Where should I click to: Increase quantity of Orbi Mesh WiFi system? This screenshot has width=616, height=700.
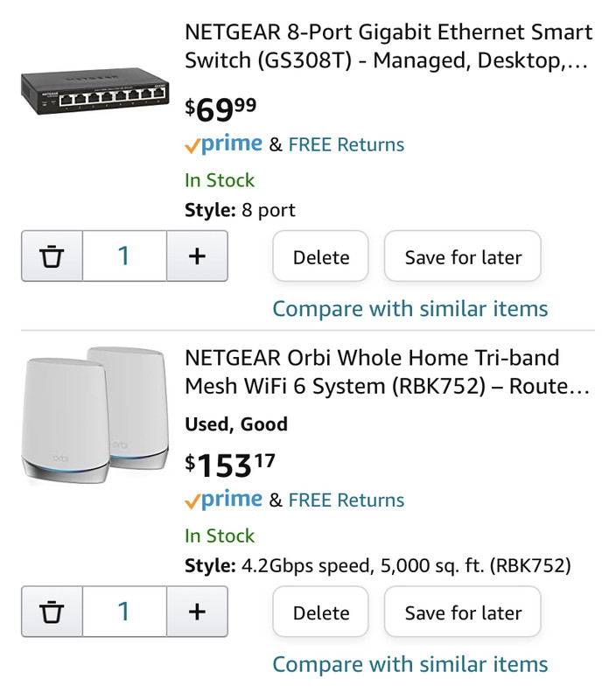coord(197,612)
